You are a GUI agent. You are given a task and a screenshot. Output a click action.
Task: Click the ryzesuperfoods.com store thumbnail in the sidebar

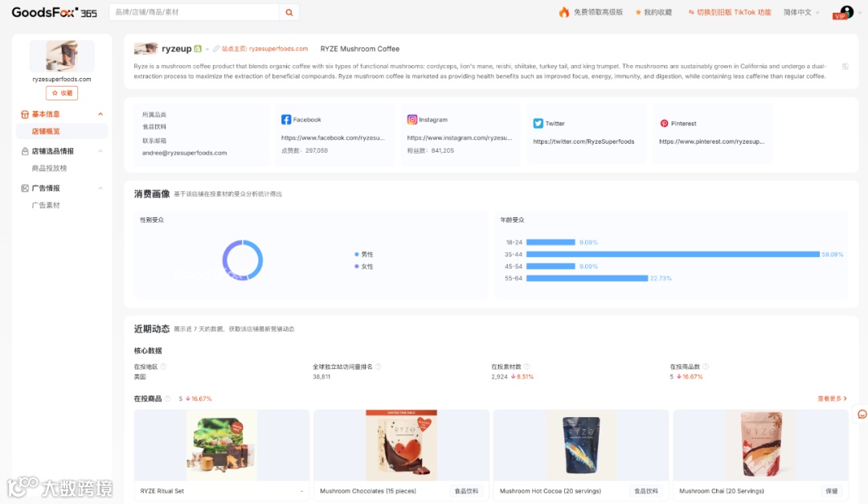[62, 56]
